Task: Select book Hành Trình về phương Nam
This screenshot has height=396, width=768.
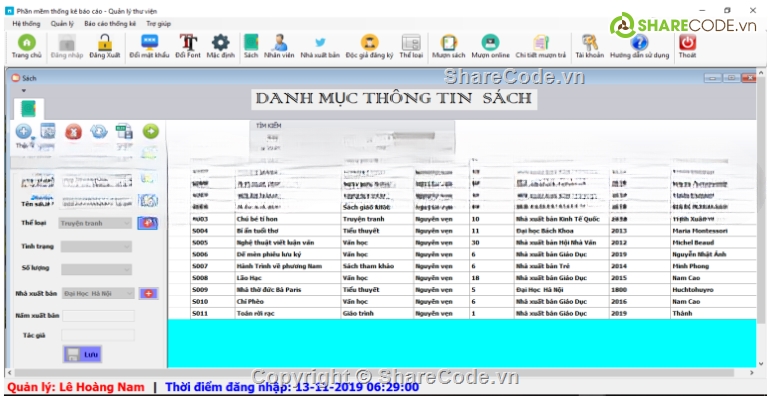Action: tap(288, 266)
